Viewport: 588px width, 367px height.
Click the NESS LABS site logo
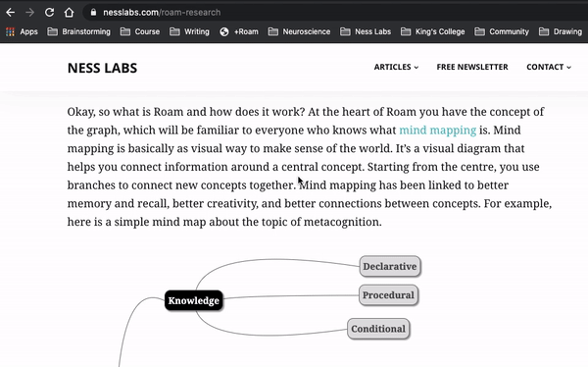102,68
